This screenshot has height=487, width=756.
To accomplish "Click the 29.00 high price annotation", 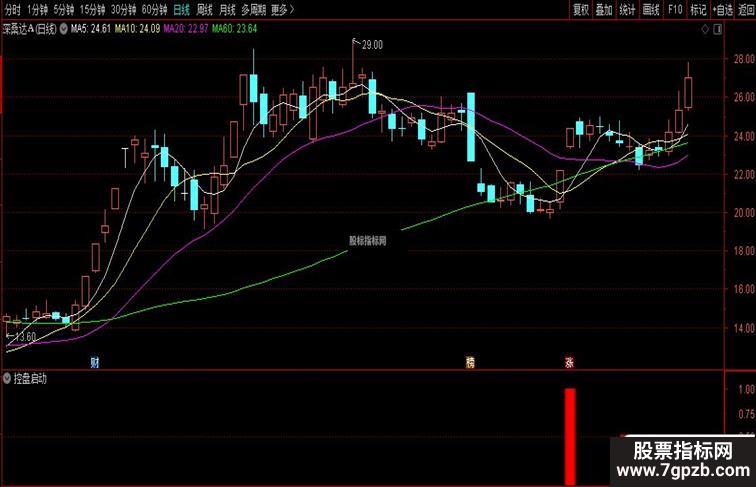I will point(372,45).
